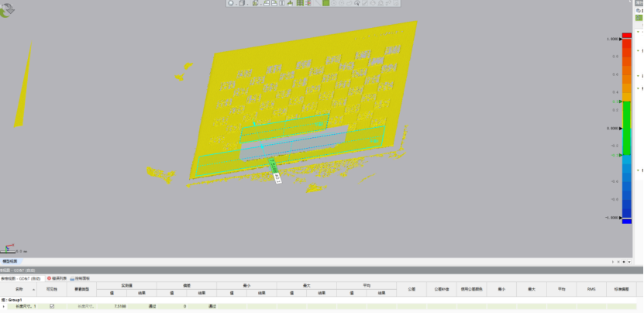Click the red and green alignment icon
The width and height of the screenshot is (644, 313).
point(308,3)
